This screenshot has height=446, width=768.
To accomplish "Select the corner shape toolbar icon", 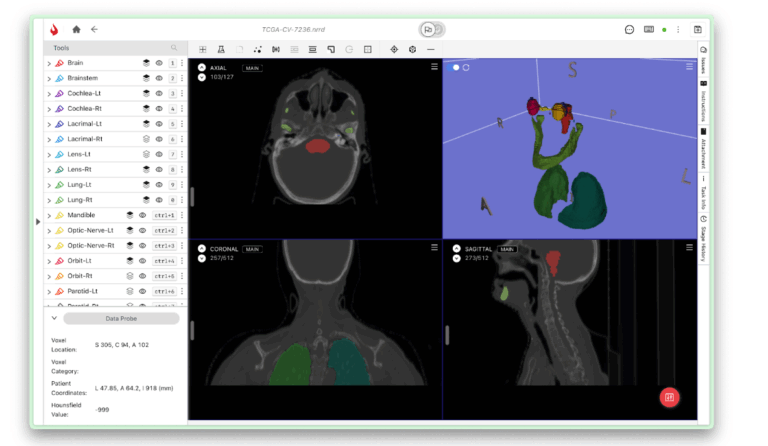I will 331,49.
